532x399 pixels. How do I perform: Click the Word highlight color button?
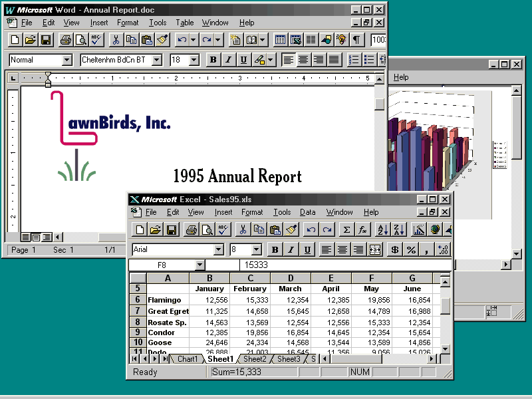260,60
